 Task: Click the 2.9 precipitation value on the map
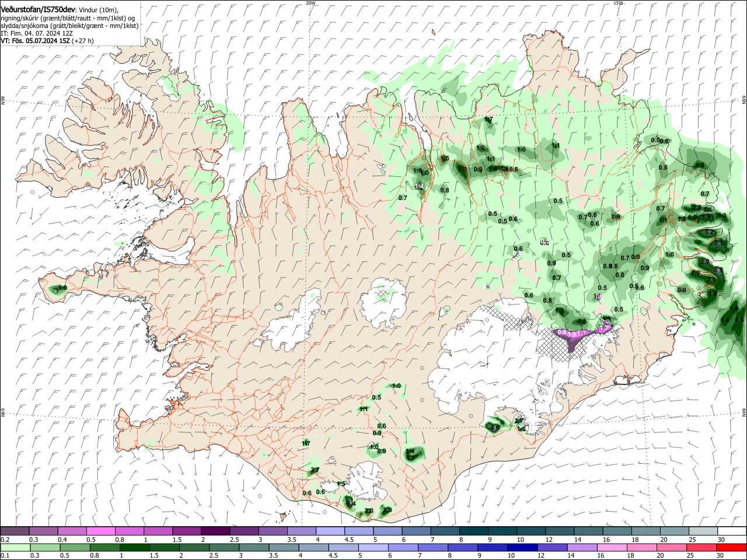coord(388,510)
